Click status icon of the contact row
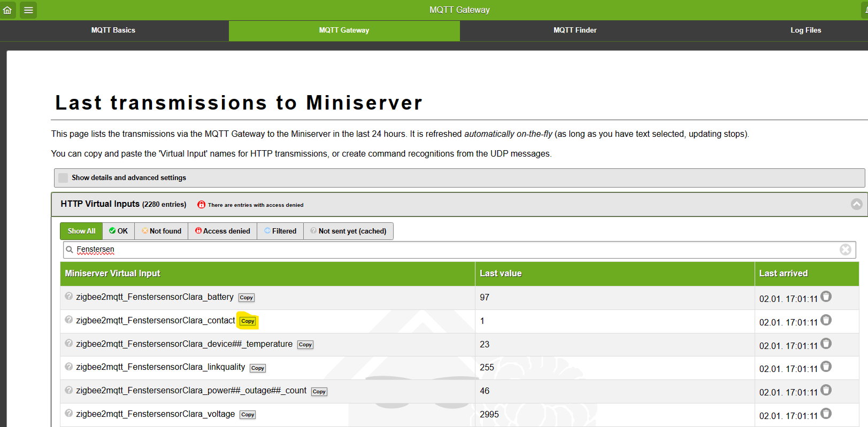Screen dimensions: 868x427 click(68, 320)
